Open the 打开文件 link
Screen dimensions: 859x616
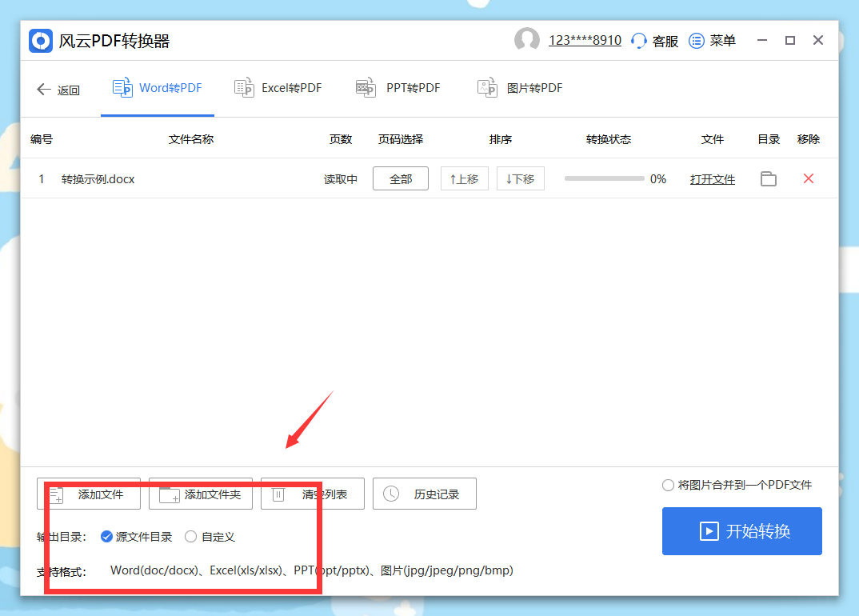[x=712, y=179]
